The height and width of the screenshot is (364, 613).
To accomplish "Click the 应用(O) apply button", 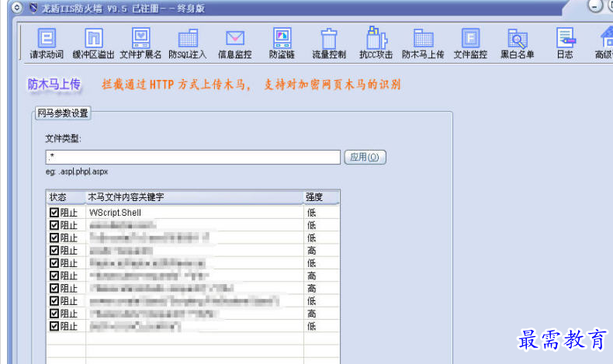I will point(365,158).
